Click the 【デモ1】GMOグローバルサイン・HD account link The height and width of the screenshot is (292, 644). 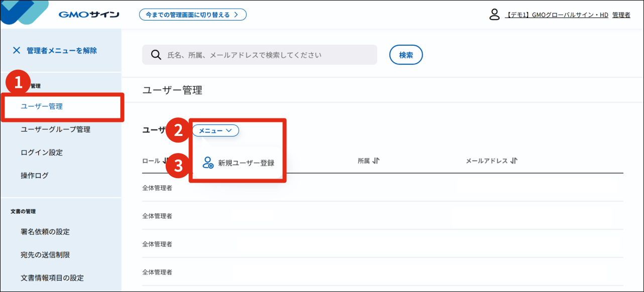tap(556, 15)
